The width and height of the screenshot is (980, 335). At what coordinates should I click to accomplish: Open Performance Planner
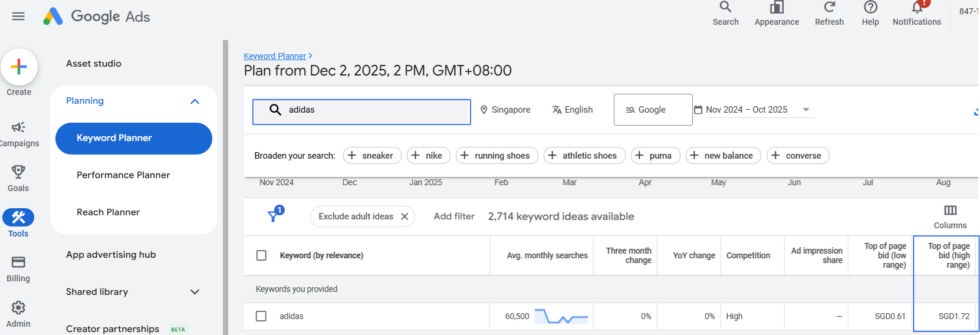pos(123,175)
